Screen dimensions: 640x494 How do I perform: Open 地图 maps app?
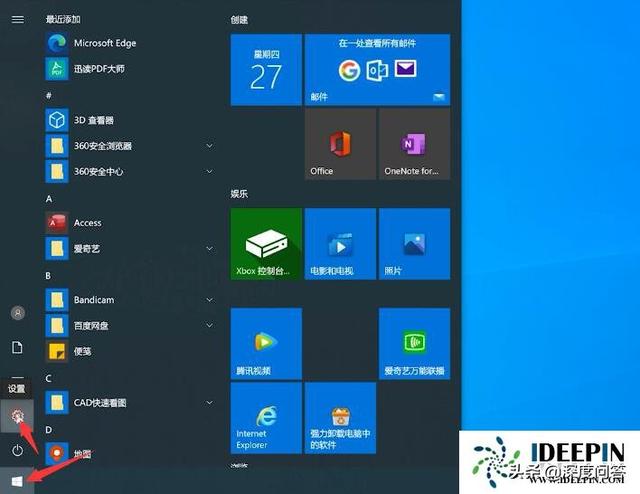131,454
